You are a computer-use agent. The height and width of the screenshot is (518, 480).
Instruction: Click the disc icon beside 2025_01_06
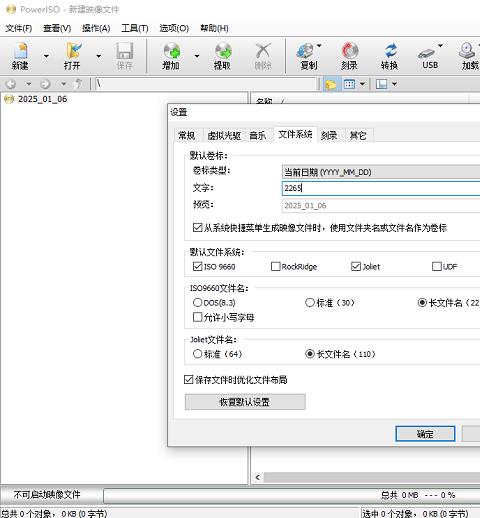(9, 99)
